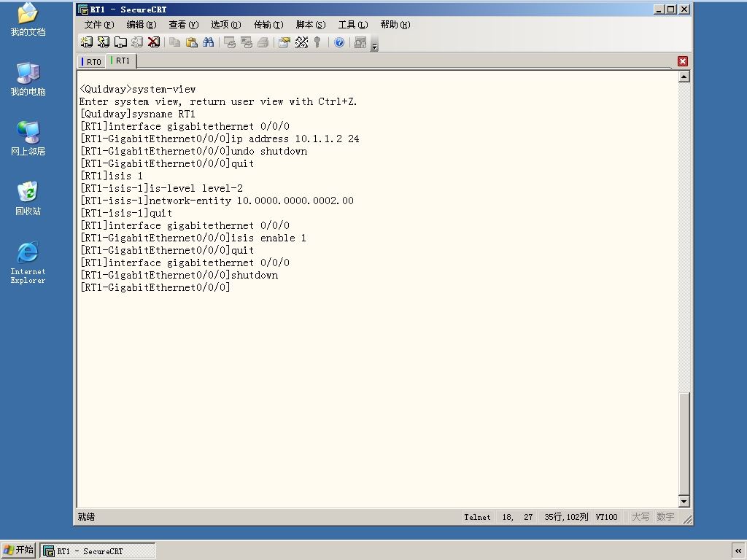Click the Quick Connect lightning icon
Screen dimensions: 747x560
point(104,42)
